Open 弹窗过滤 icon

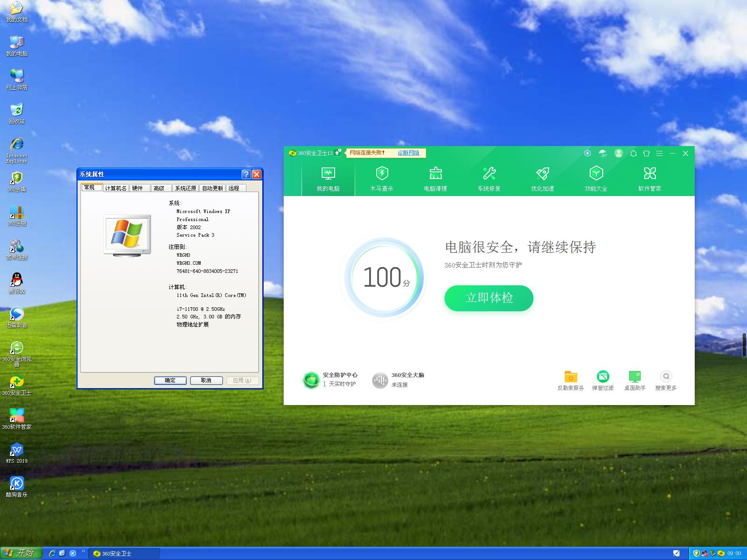(x=603, y=376)
